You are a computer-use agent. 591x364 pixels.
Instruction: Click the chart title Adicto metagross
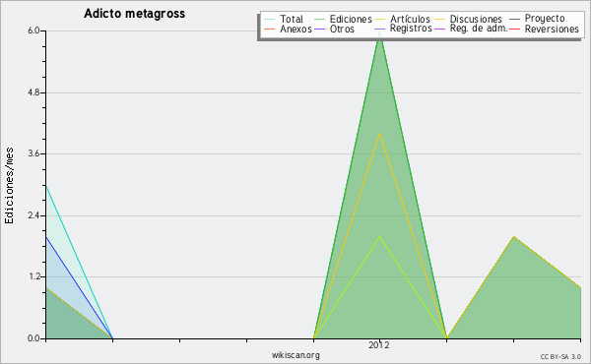click(x=135, y=14)
